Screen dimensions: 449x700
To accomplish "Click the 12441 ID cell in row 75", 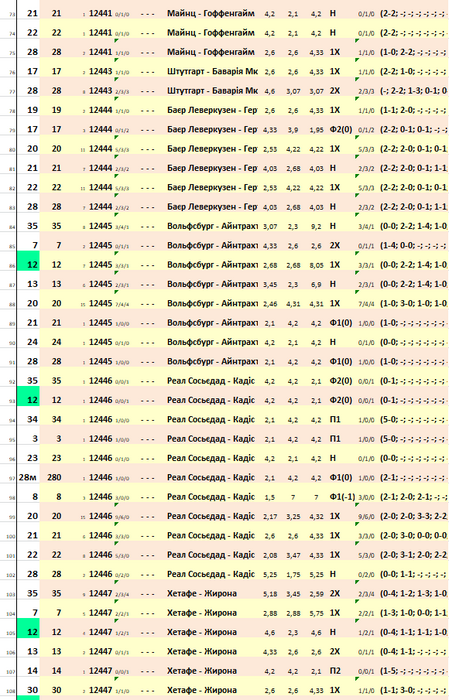I will click(x=100, y=52).
